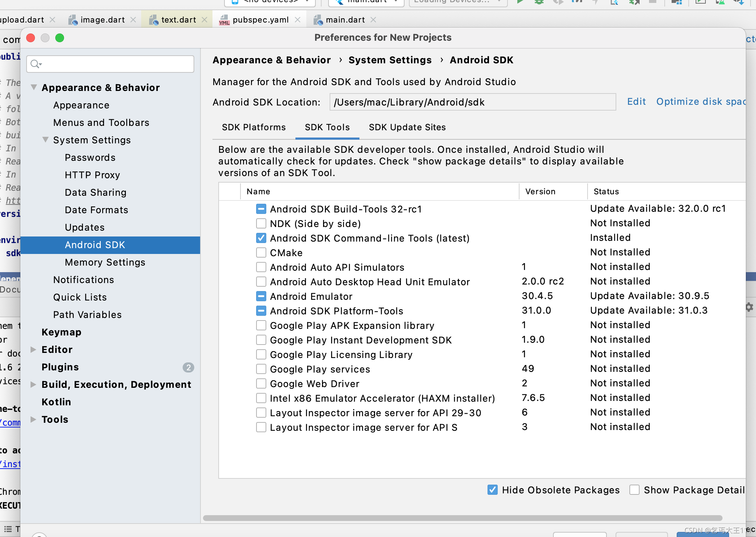Close the pubspec.yaml editor tab
Viewport: 756px width, 537px height.
click(x=298, y=20)
